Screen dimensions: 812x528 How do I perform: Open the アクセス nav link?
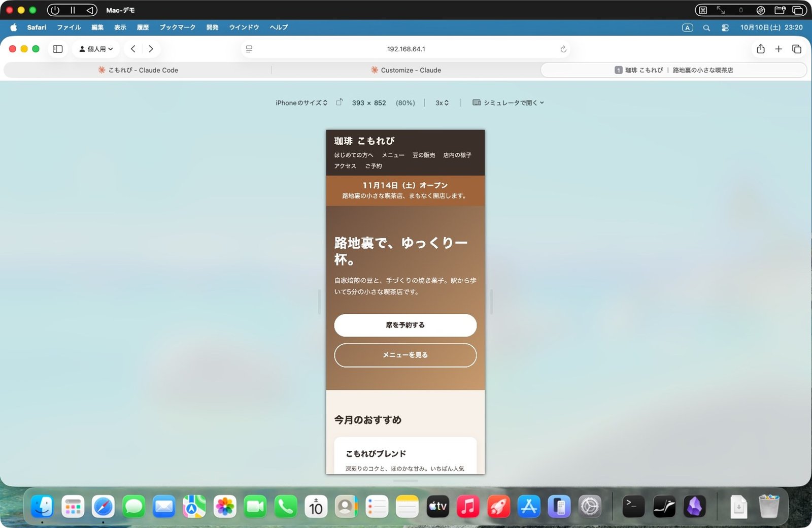click(345, 167)
